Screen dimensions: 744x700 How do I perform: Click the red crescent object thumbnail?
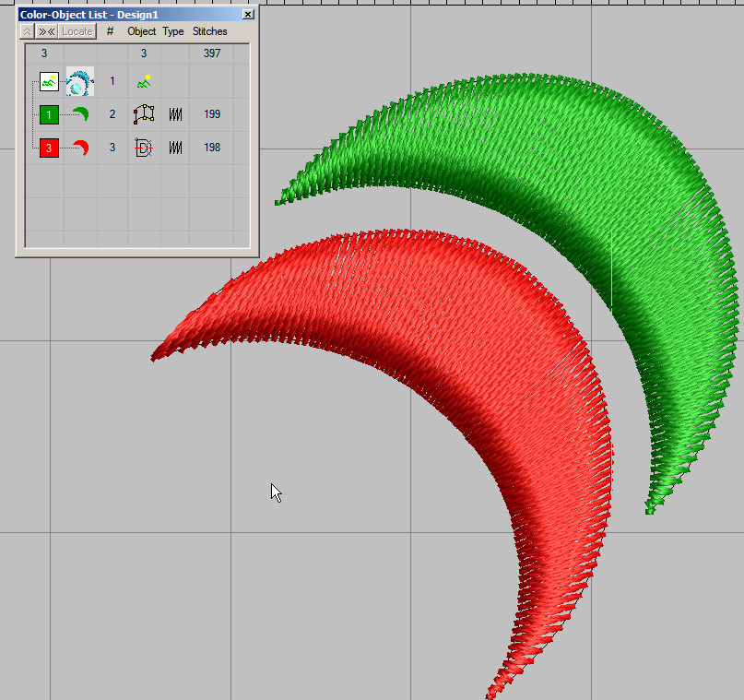[80, 148]
